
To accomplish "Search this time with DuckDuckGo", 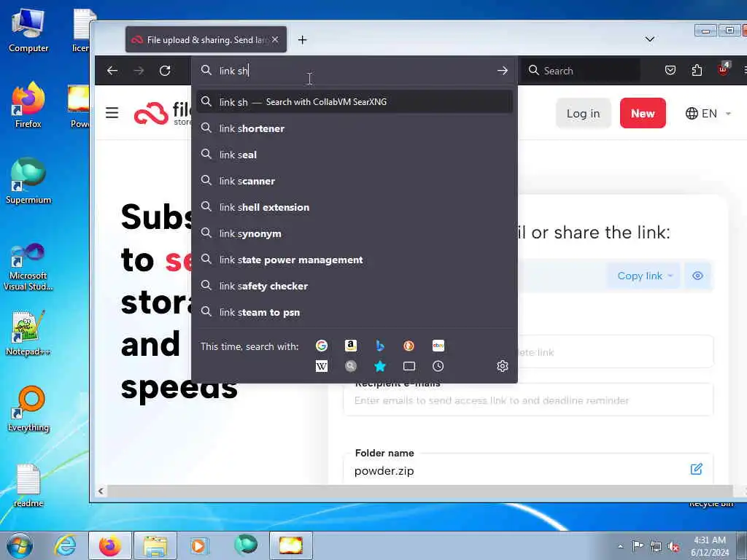I will pos(409,346).
